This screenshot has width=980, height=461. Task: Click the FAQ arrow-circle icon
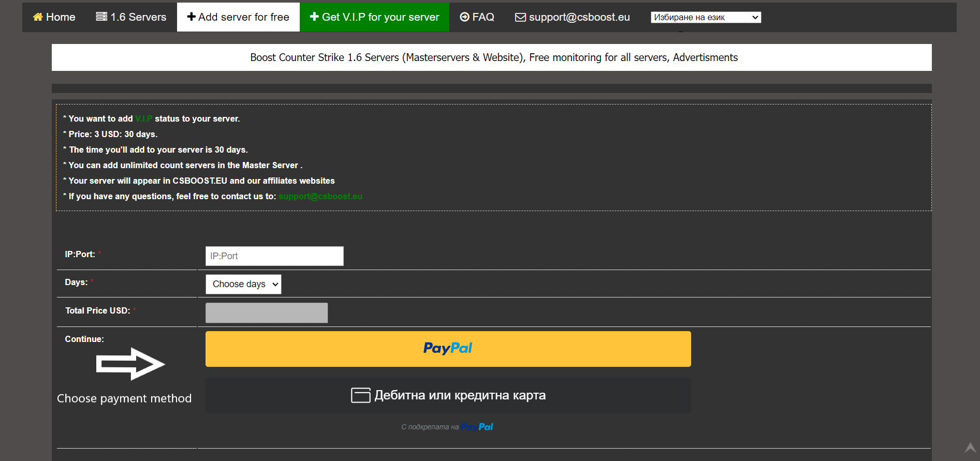click(x=464, y=17)
